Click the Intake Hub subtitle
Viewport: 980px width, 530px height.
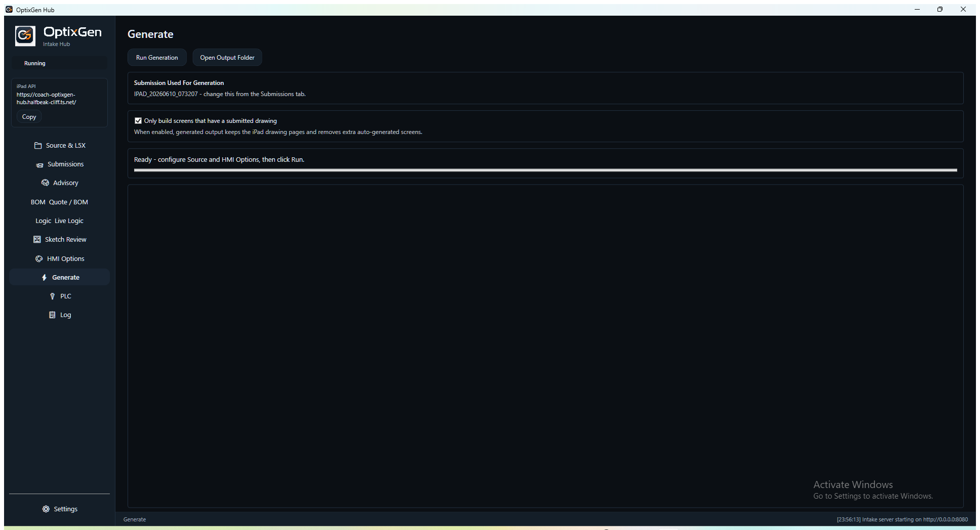[x=56, y=45]
